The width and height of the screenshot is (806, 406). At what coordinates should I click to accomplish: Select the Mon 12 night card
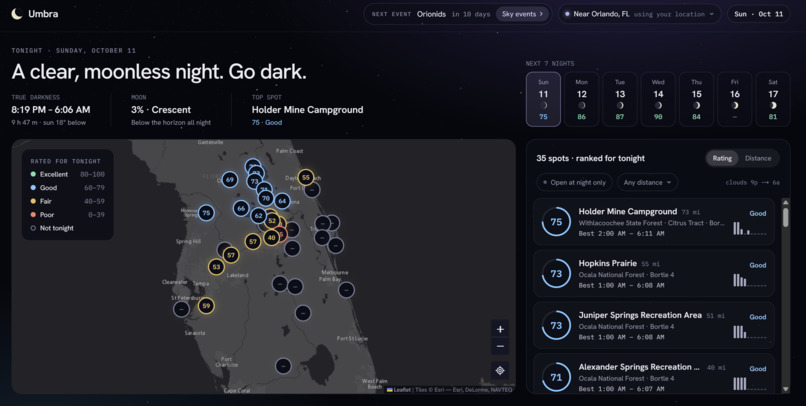click(581, 99)
